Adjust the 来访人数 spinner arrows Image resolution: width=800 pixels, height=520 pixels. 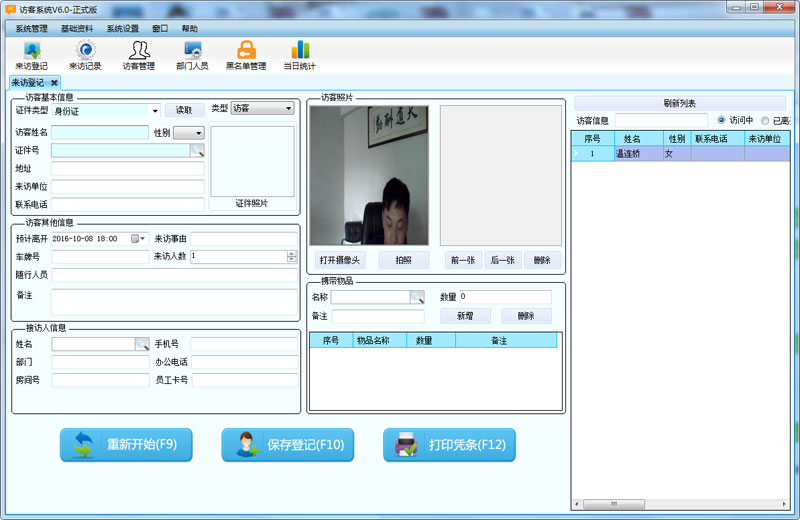pos(292,256)
